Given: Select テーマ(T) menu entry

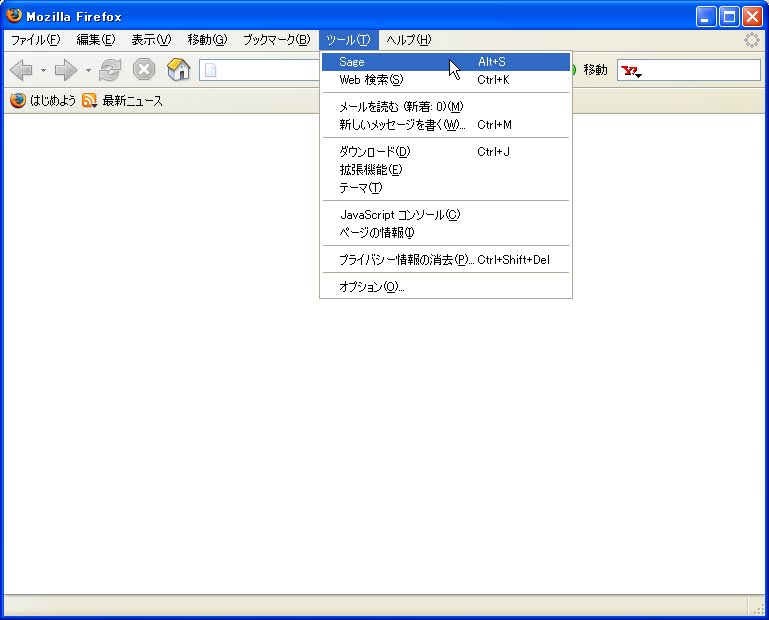Looking at the screenshot, I should coord(446,187).
